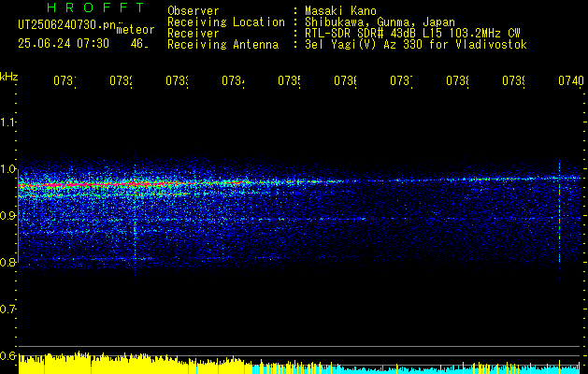Click the 0.7 frequency axis label
This screenshot has width=588, height=374.
pyautogui.click(x=7, y=309)
